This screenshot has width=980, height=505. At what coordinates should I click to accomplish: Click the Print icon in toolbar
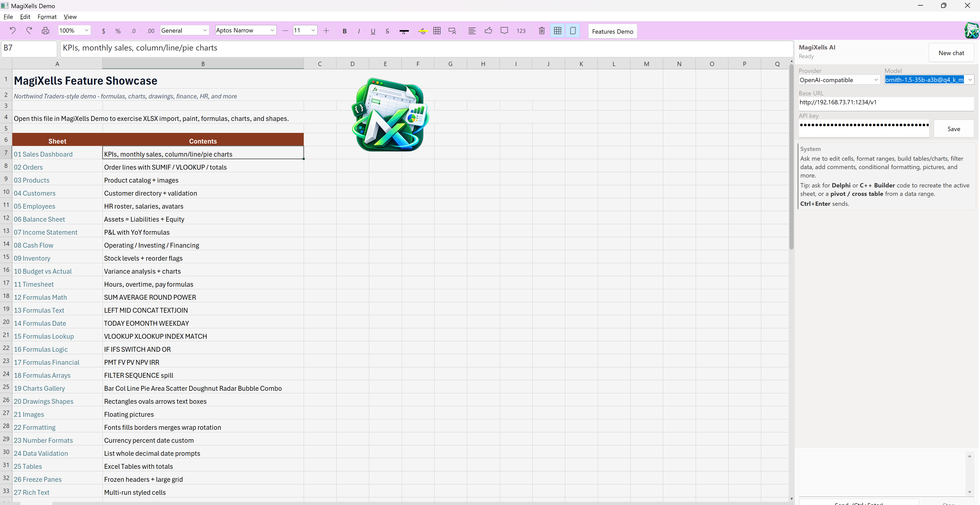click(x=45, y=31)
